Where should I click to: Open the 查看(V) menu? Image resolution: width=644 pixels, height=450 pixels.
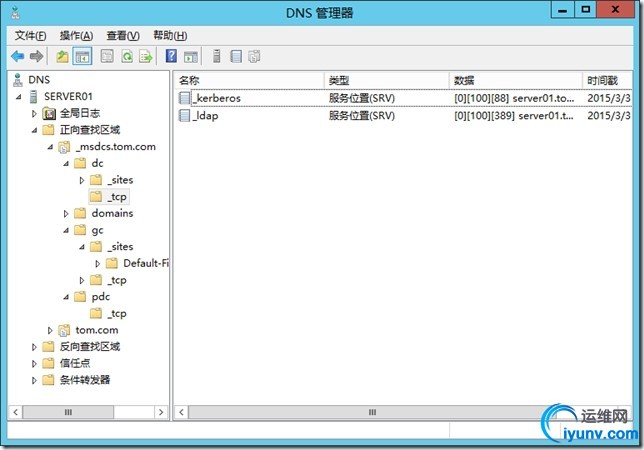coord(123,36)
